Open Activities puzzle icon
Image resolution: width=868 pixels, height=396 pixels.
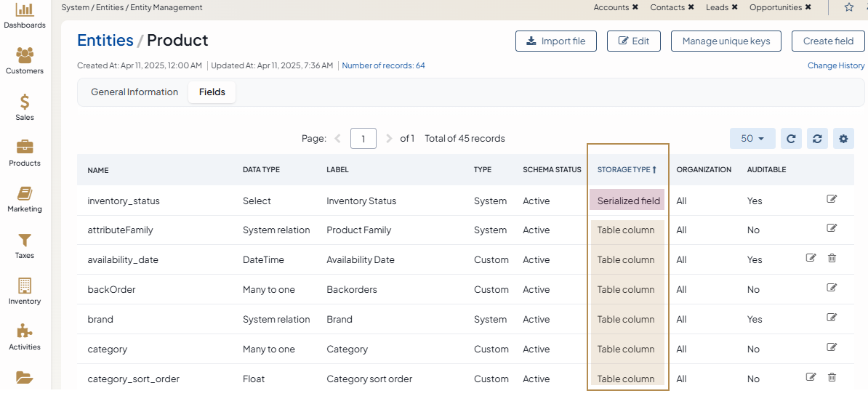pyautogui.click(x=25, y=336)
